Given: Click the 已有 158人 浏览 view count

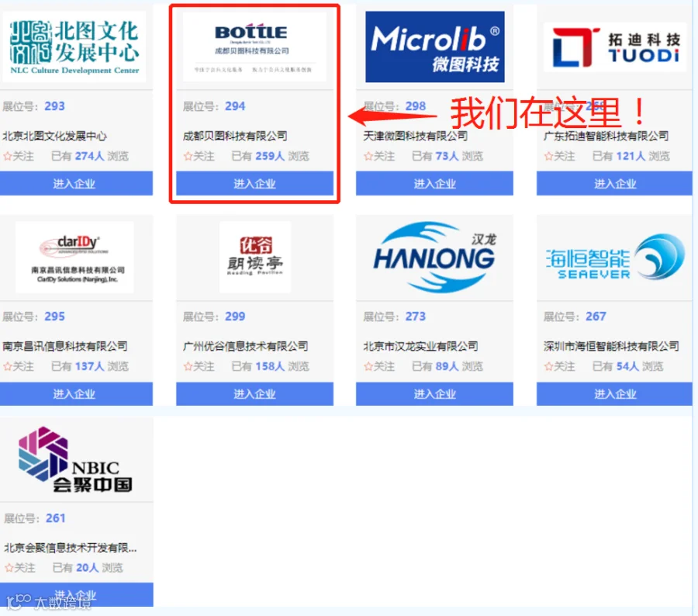Looking at the screenshot, I should (270, 366).
